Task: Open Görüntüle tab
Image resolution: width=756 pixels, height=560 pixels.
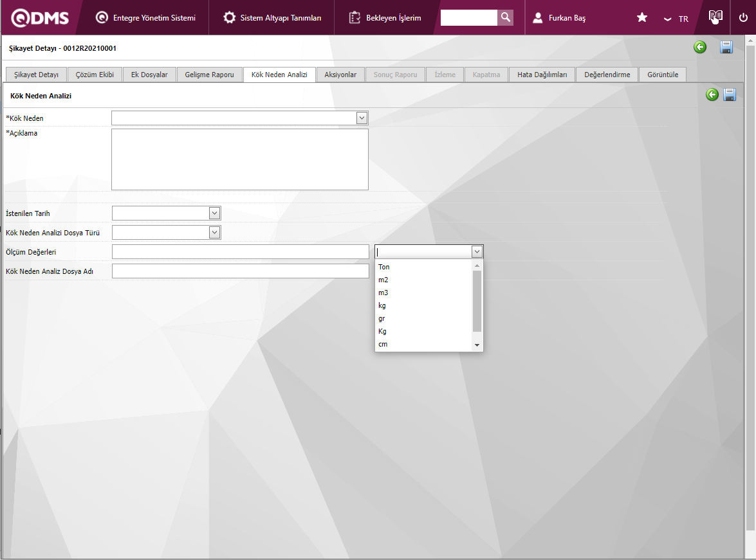Action: point(663,75)
